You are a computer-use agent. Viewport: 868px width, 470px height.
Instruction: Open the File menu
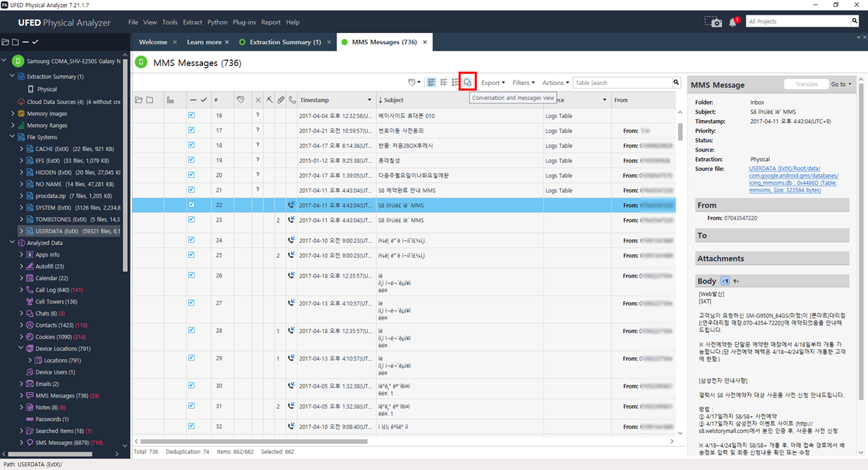(x=133, y=22)
